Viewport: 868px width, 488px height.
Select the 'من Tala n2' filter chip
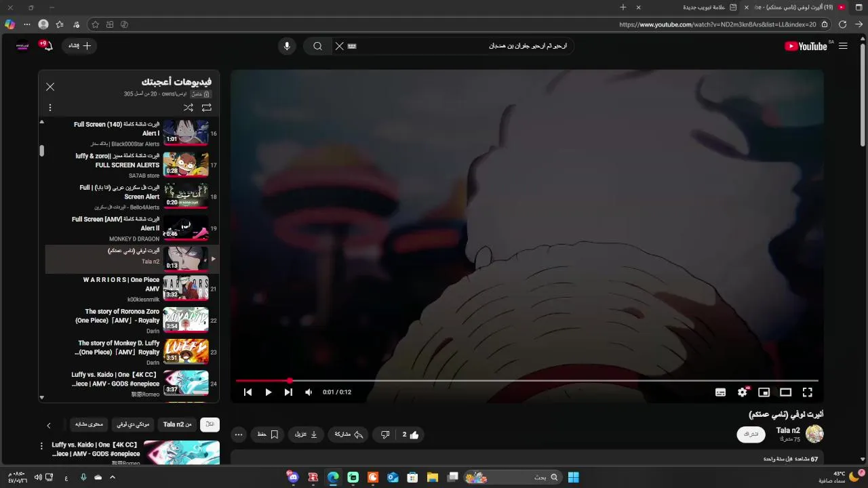[x=177, y=424]
